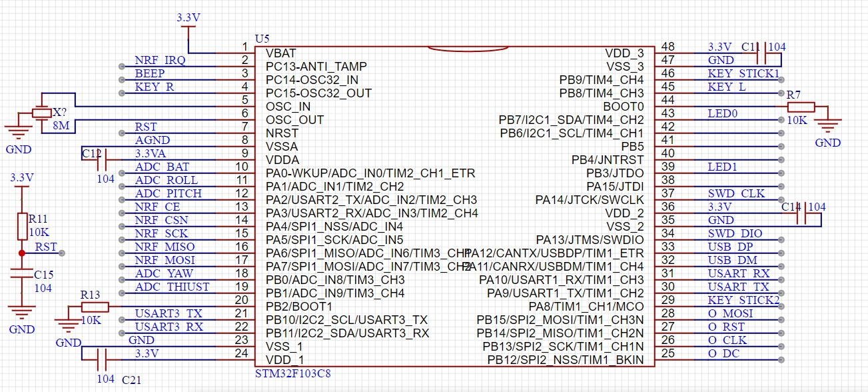This screenshot has width=868, height=392.
Task: Select the ADC_PITCH net label
Action: pyautogui.click(x=168, y=193)
